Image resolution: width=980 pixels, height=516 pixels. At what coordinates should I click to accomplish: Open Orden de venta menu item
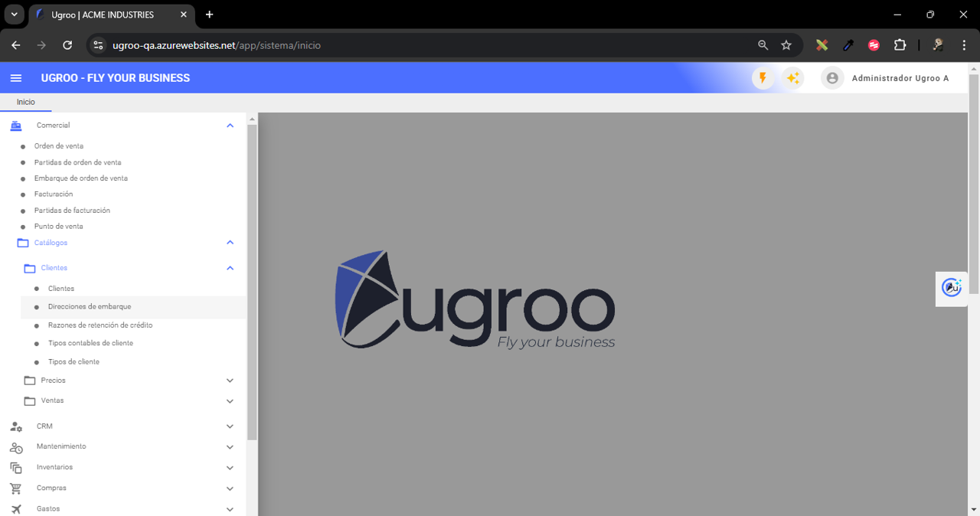pos(59,146)
